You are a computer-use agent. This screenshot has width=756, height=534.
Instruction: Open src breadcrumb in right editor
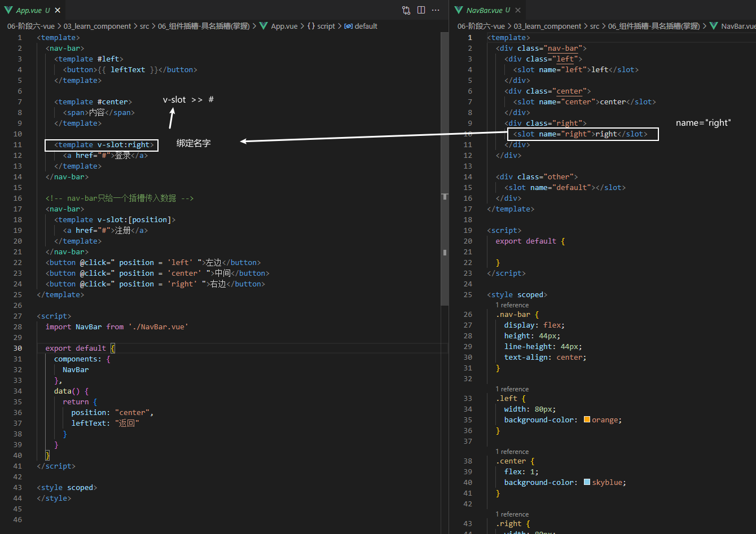pos(595,26)
